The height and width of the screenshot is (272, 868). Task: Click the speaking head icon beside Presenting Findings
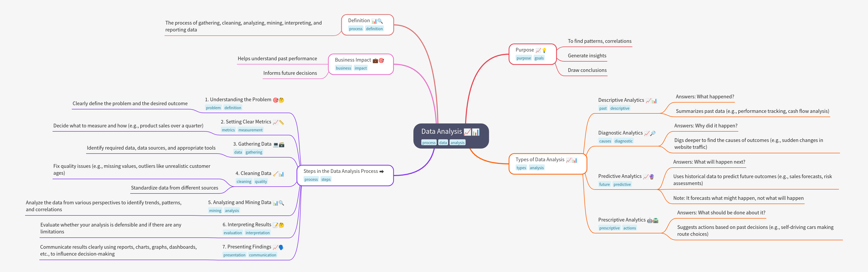click(x=281, y=247)
